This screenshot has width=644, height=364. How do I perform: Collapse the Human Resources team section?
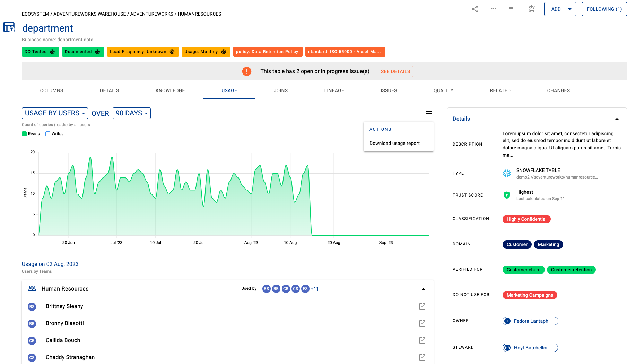point(423,289)
